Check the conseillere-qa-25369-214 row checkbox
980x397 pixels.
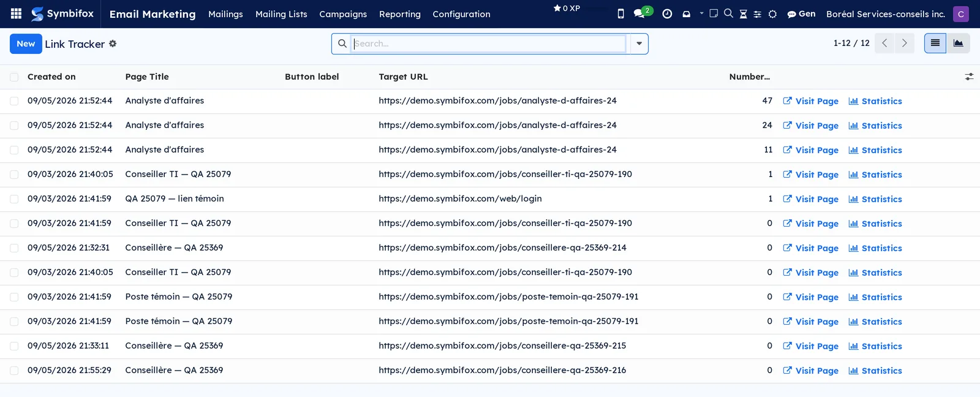14,248
